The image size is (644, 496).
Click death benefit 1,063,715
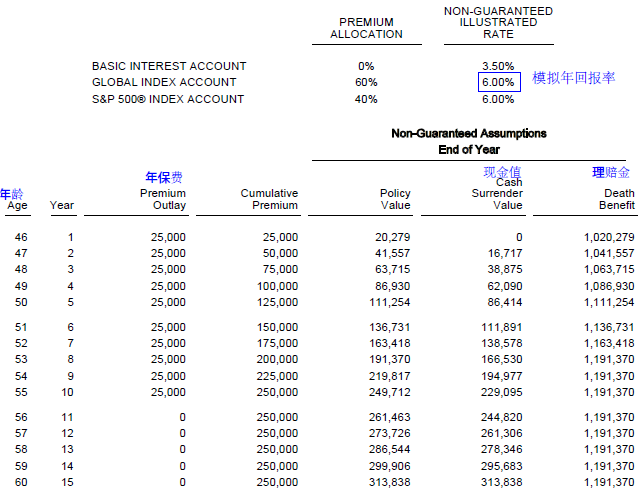click(609, 269)
